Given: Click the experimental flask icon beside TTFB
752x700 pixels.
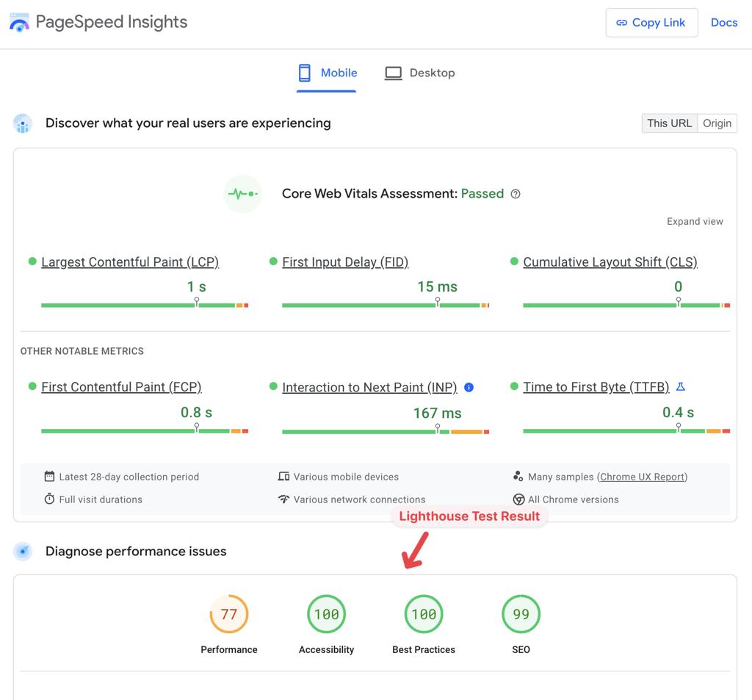Looking at the screenshot, I should coord(680,386).
